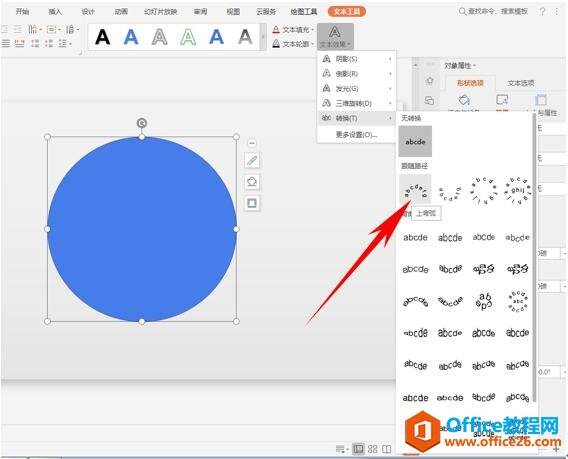This screenshot has width=568, height=459.
Task: Select the no-transform abcde thumbnail
Action: click(x=415, y=141)
